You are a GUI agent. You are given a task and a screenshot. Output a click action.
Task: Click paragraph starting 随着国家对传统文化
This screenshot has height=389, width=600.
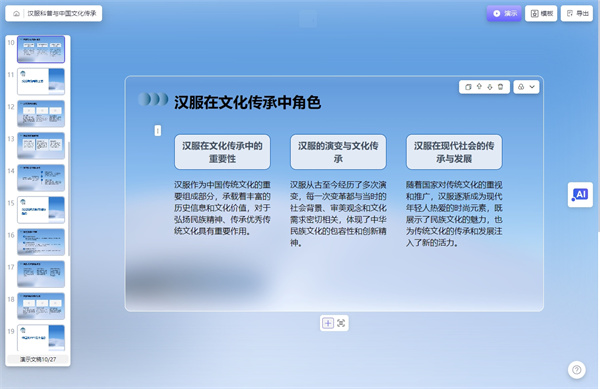454,214
